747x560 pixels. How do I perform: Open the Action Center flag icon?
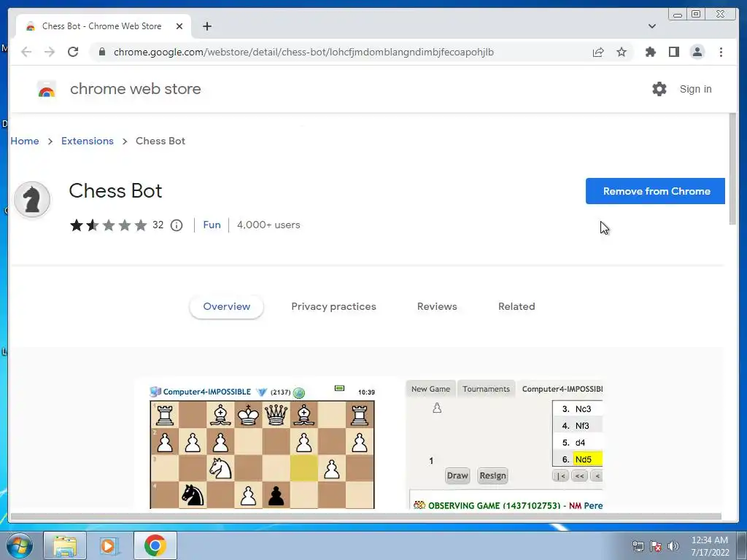(656, 546)
